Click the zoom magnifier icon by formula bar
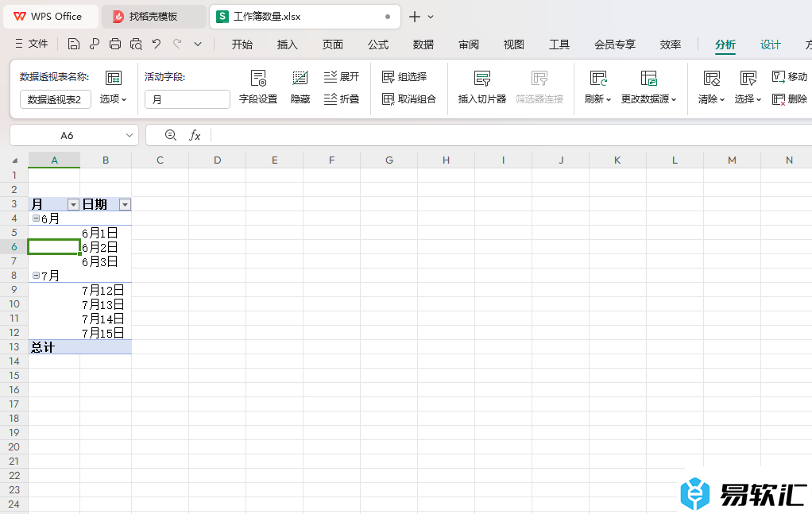This screenshot has height=514, width=812. tap(170, 135)
